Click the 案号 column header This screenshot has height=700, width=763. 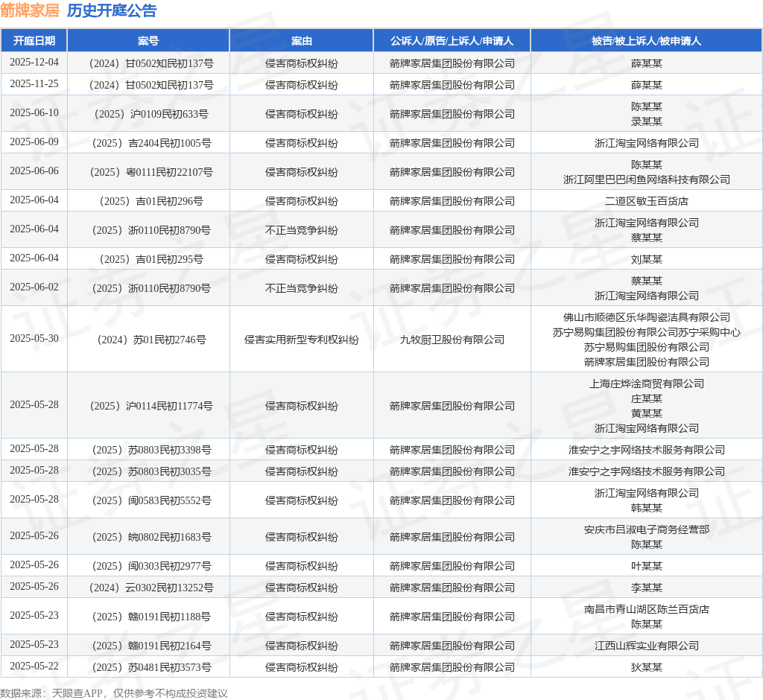[x=148, y=41]
